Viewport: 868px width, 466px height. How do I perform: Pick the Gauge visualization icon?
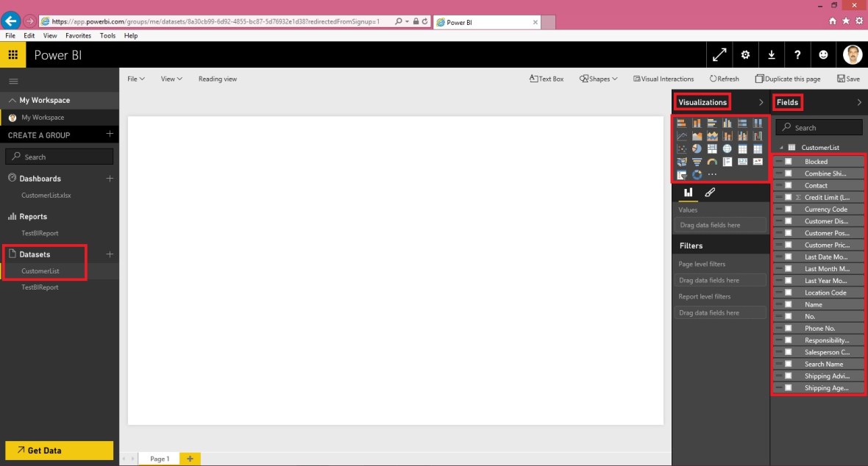(x=712, y=162)
